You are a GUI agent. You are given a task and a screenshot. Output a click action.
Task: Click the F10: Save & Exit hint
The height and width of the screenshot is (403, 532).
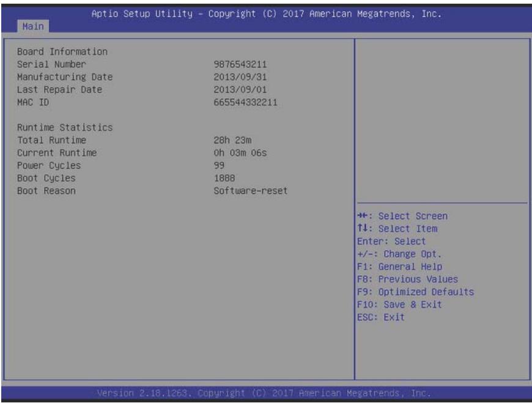pos(400,305)
